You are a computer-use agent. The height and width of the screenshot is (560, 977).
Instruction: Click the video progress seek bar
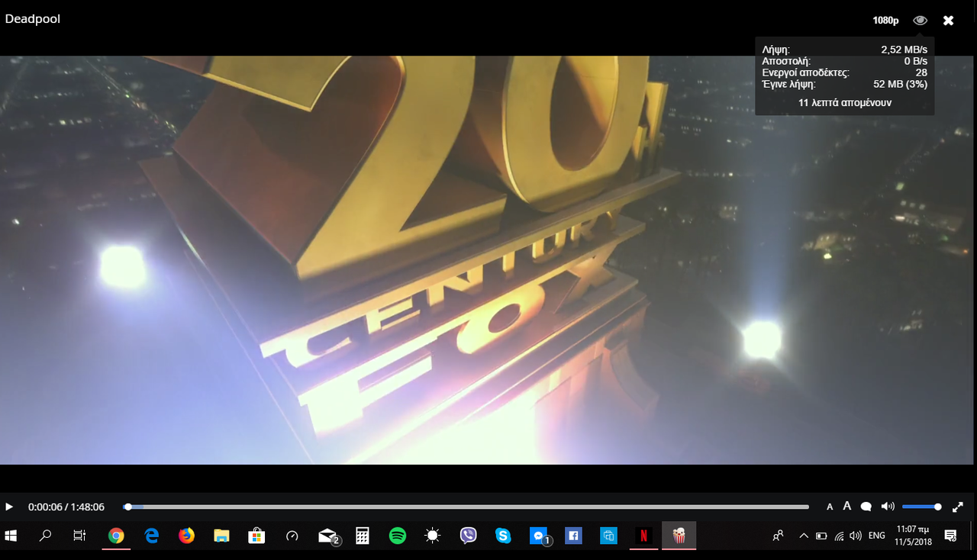[466, 507]
